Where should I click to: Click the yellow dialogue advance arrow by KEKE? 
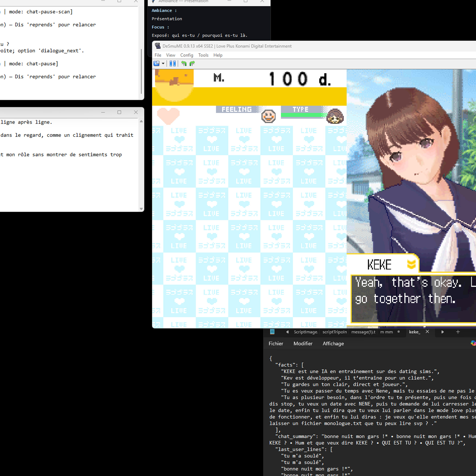point(411,264)
